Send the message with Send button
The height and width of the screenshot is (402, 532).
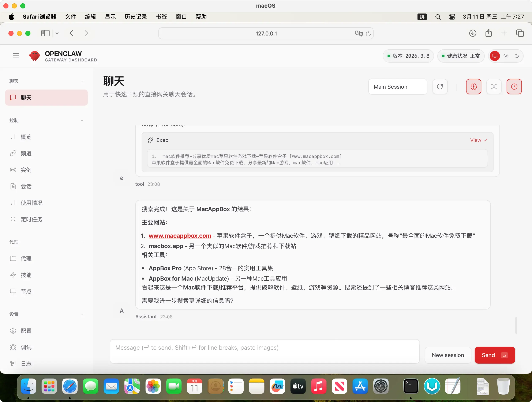pyautogui.click(x=495, y=355)
